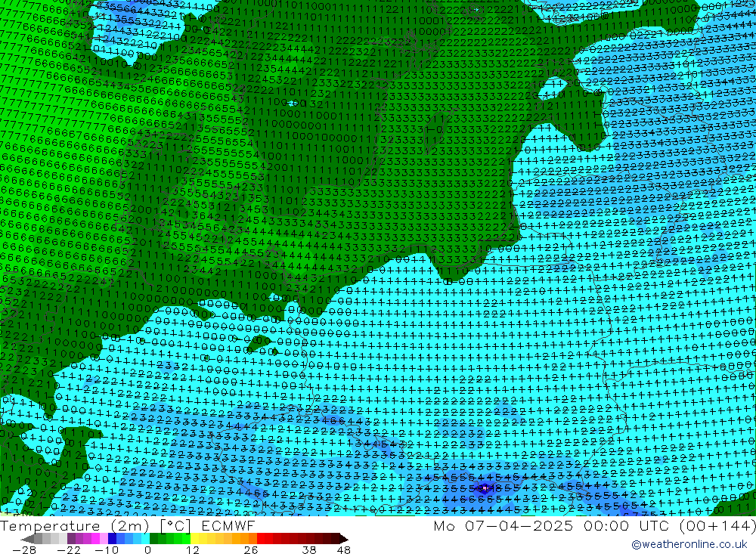The height and width of the screenshot is (554, 756).
Task: Click the '12' label on the color scale
Action: [192, 549]
